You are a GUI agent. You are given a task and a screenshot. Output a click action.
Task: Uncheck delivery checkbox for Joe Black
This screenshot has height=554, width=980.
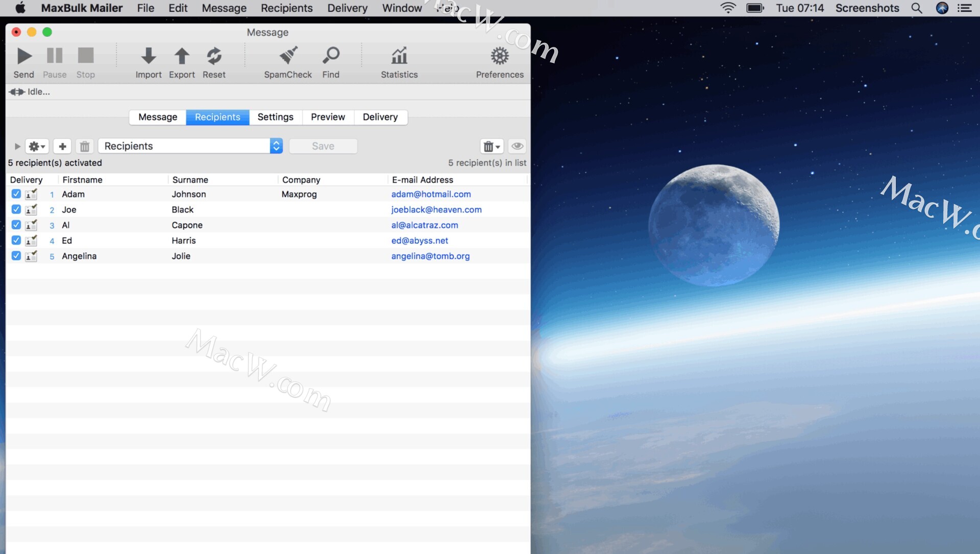[16, 209]
